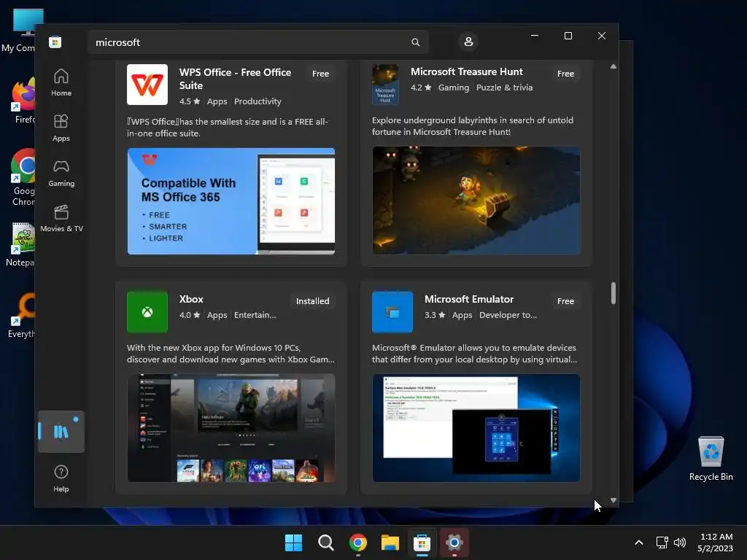Click the 'Puzzle & trivia' category text
Screen dimensions: 747x560
505,87
